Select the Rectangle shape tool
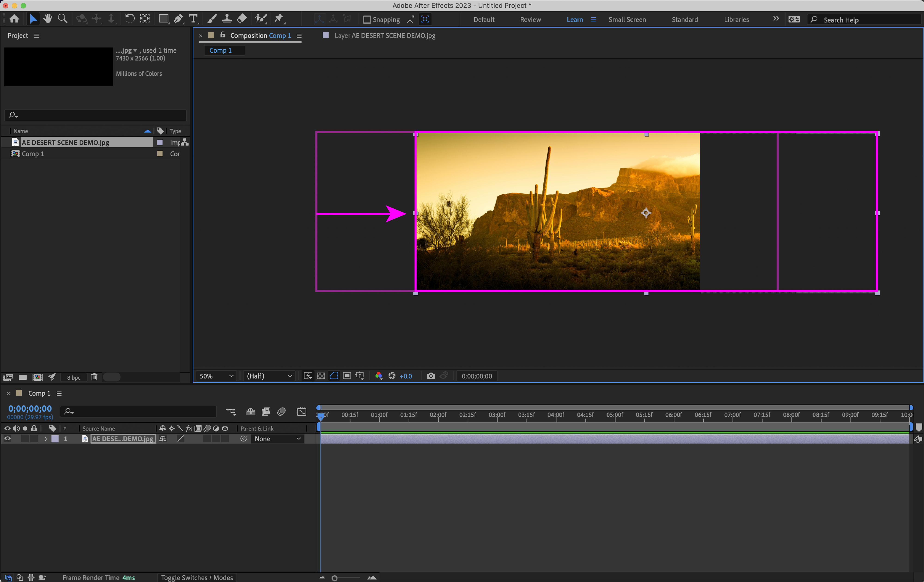 coord(164,19)
